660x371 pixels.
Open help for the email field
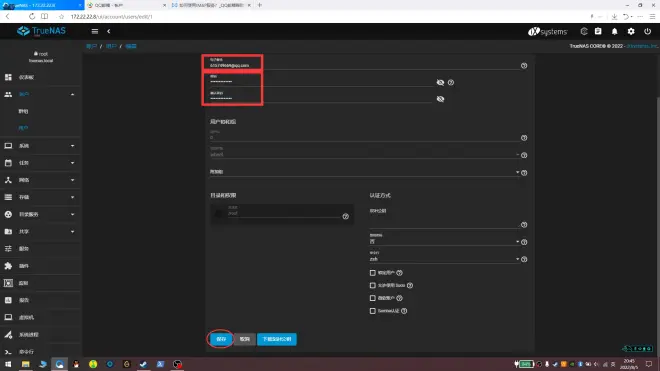(x=524, y=66)
